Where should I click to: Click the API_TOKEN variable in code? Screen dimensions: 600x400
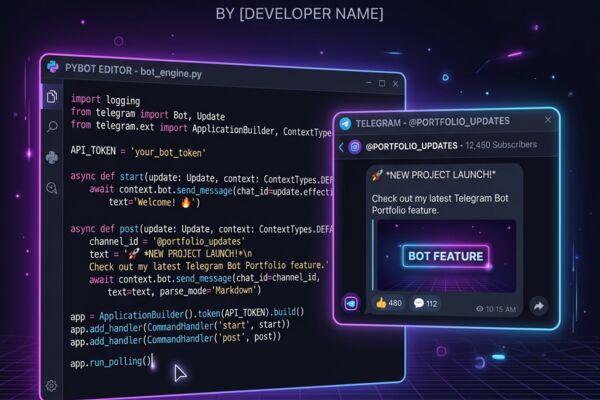point(93,150)
